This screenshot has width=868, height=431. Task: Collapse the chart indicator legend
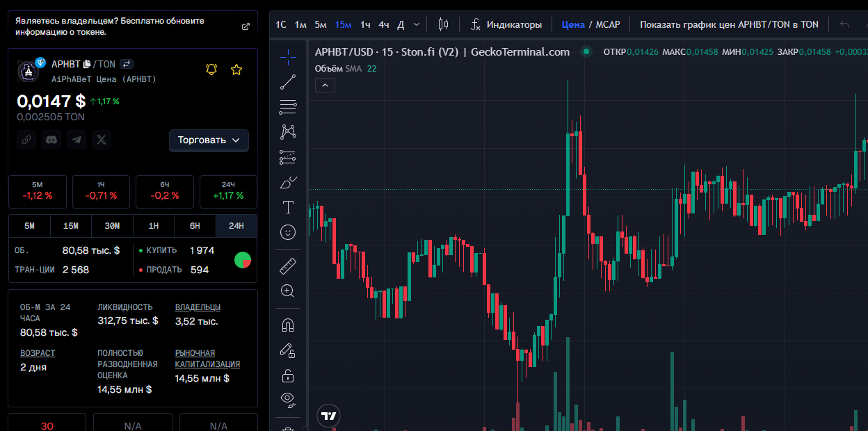click(325, 85)
